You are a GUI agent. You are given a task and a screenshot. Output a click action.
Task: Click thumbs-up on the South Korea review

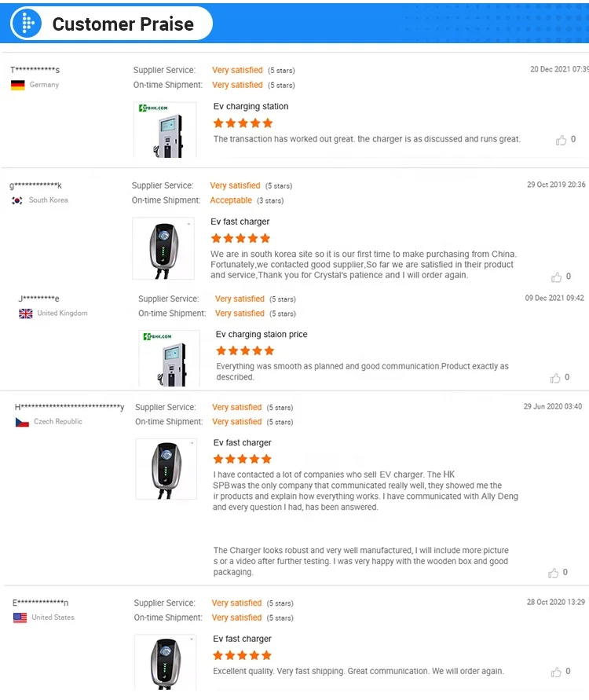pyautogui.click(x=556, y=277)
